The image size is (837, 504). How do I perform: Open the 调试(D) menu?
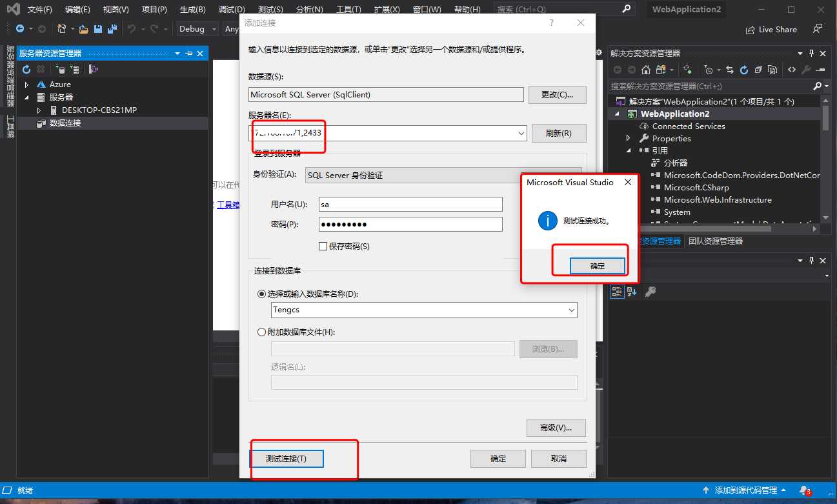pos(232,10)
